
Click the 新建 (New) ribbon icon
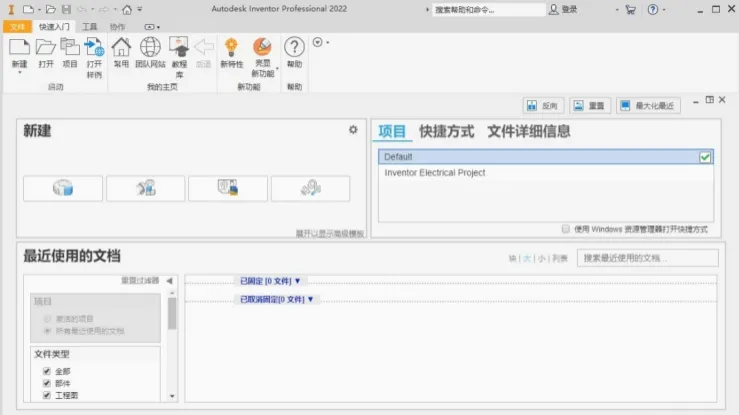click(x=19, y=47)
